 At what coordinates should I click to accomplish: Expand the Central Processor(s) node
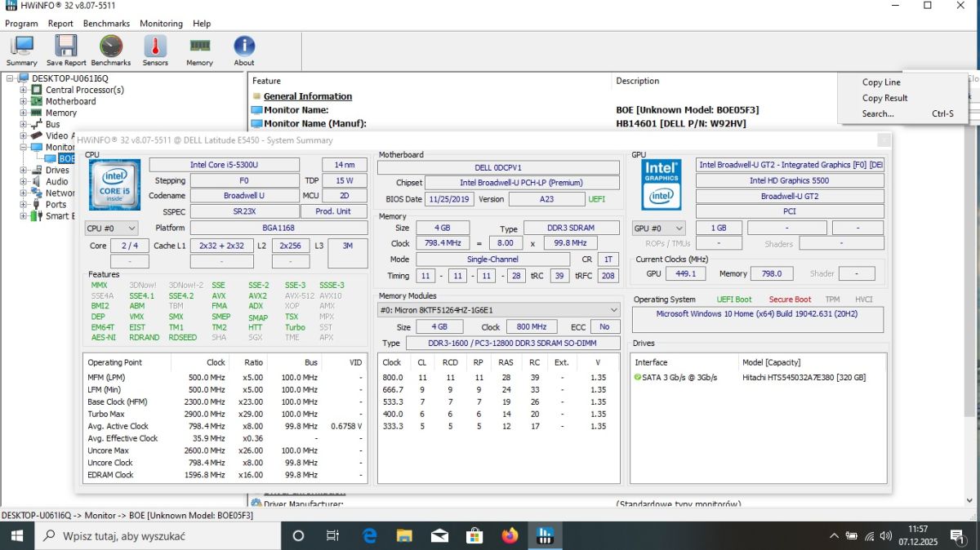click(24, 90)
